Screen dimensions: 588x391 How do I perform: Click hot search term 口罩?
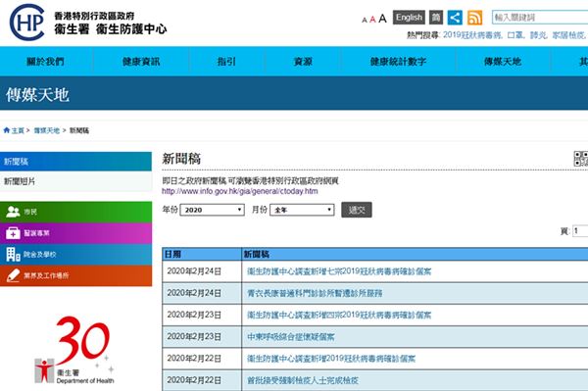(x=514, y=35)
